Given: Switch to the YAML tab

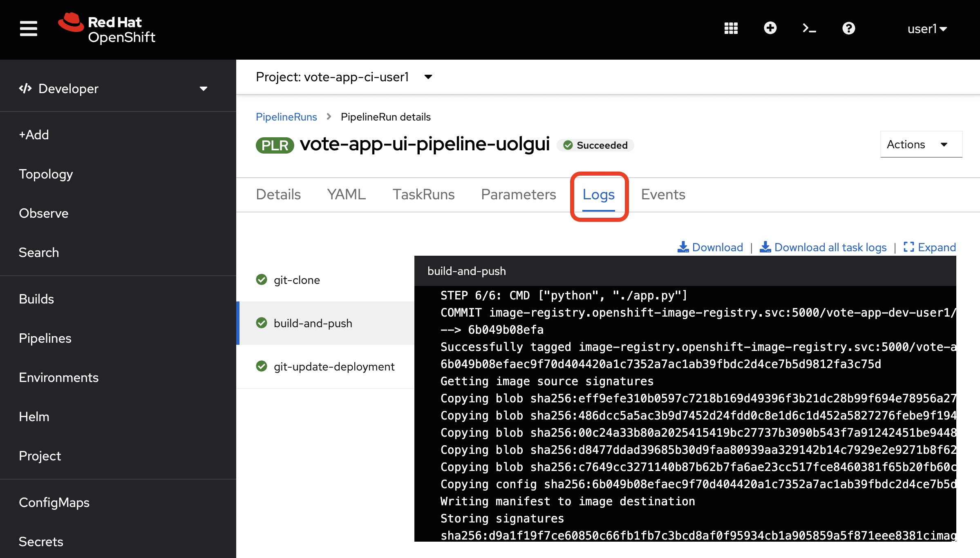Looking at the screenshot, I should click(346, 194).
